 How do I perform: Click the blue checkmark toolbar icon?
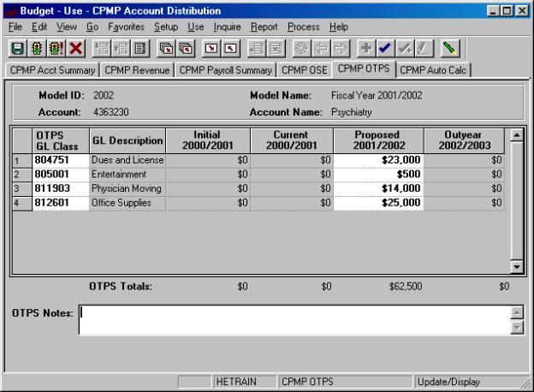(383, 50)
